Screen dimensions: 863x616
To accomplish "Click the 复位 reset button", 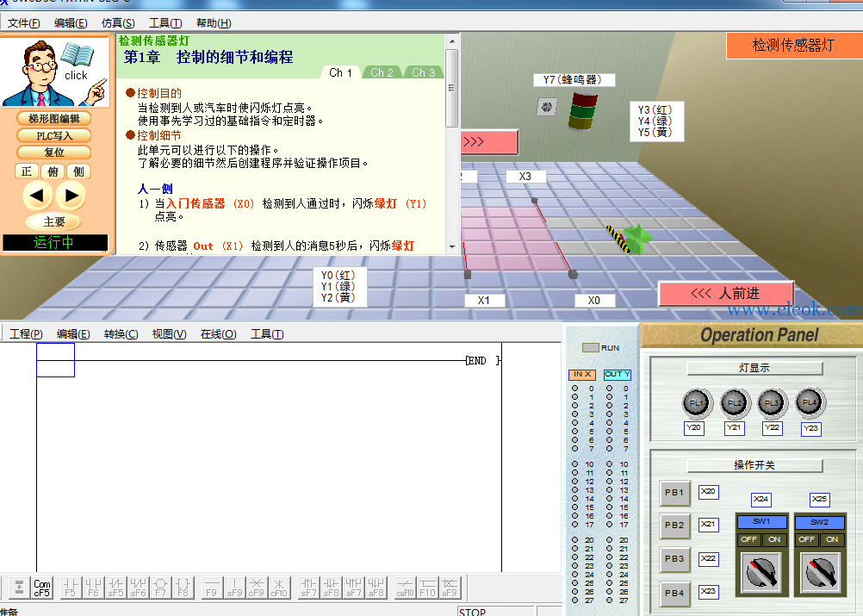I will (x=54, y=152).
